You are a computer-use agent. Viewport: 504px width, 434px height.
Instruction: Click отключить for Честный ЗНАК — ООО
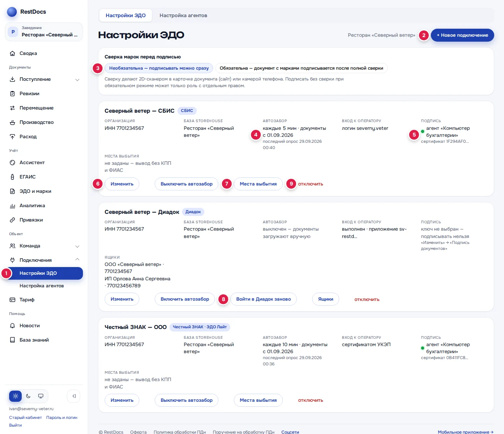[x=311, y=400]
